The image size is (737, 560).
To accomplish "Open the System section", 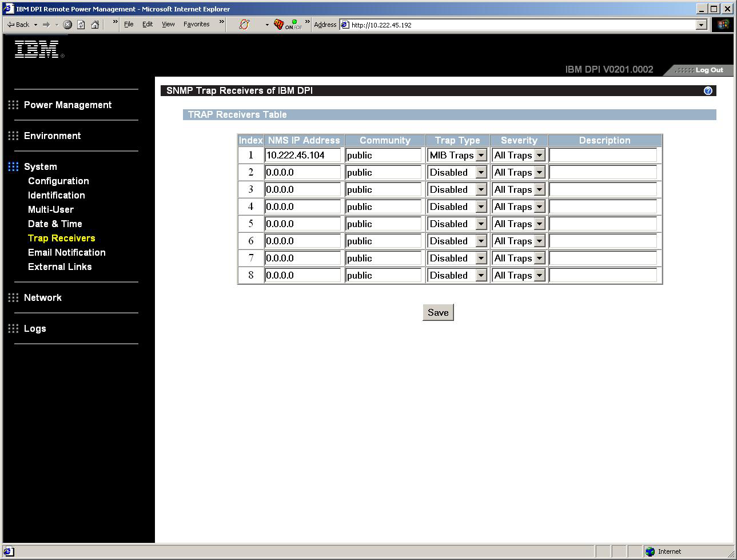I will 40,166.
